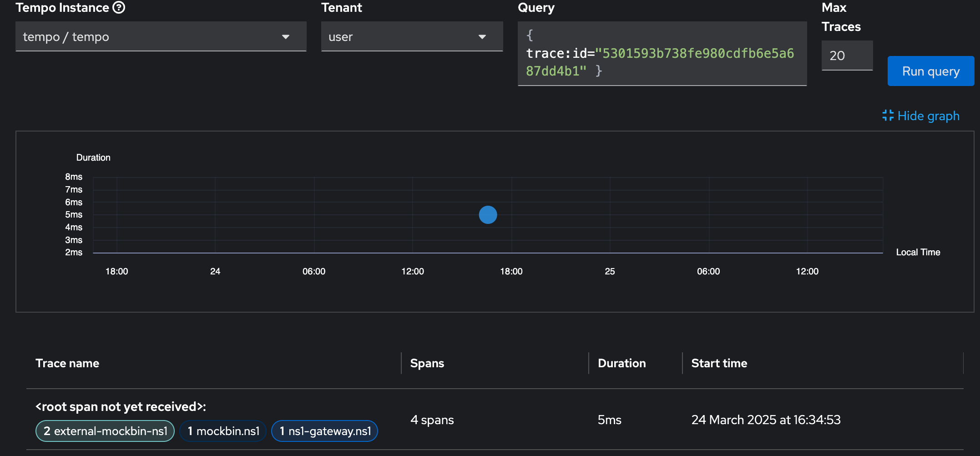
Task: Click the mockbin.ns1 service badge
Action: (223, 431)
